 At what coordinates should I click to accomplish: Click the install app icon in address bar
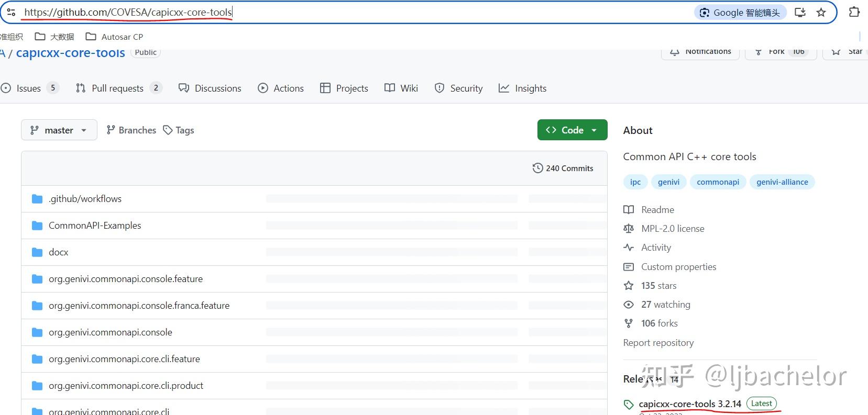point(800,13)
